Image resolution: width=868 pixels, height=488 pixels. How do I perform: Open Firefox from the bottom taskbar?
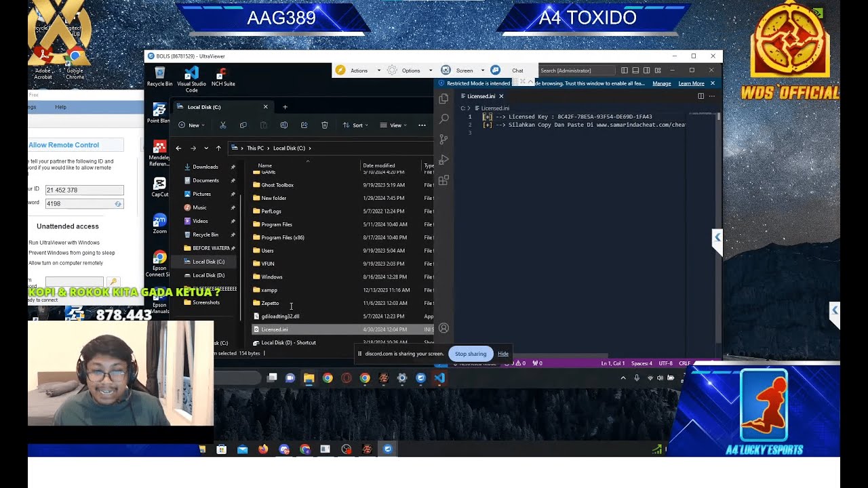pos(263,449)
